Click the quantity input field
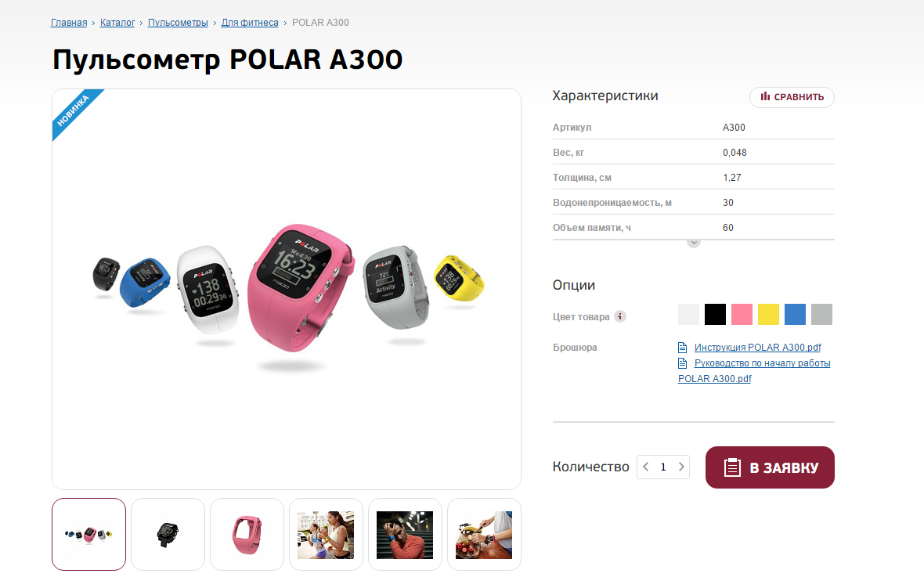924x588 pixels. point(663,467)
